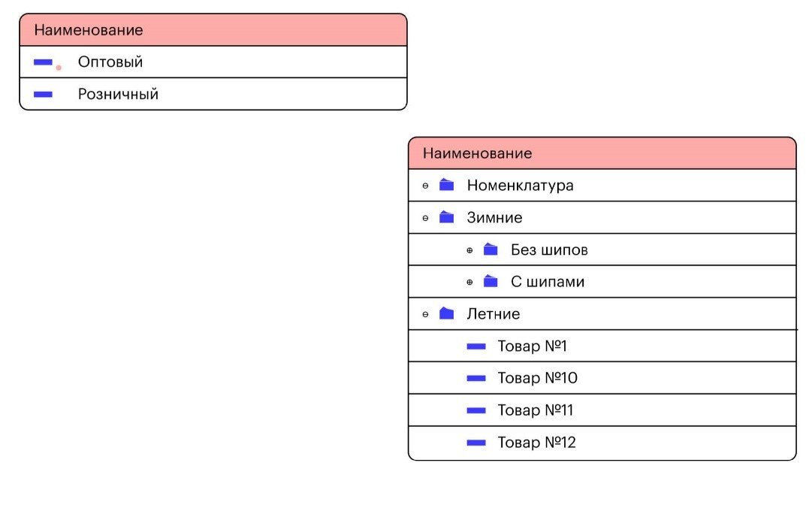Screen dimensions: 812x511
Task: Select the Оптовый row
Action: point(213,62)
